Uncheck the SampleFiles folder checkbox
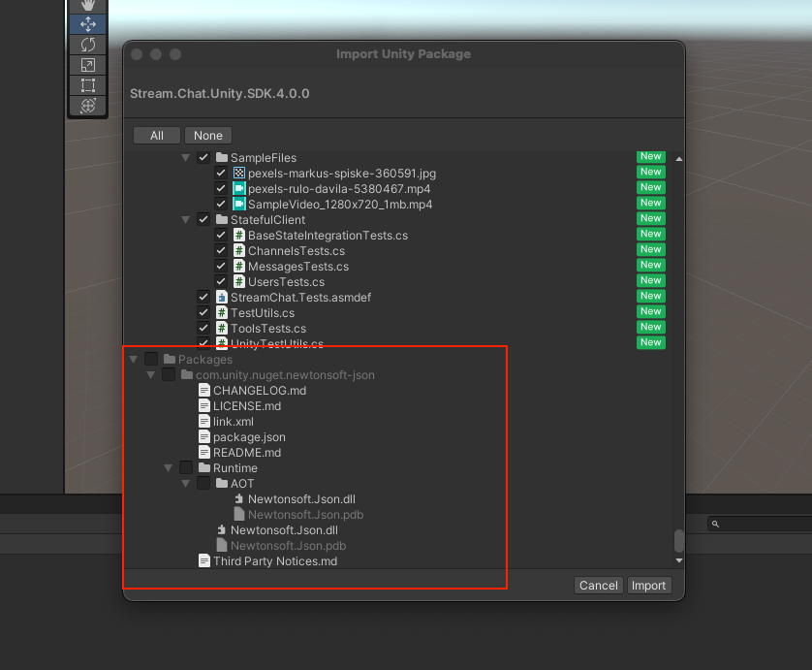Image resolution: width=812 pixels, height=670 pixels. (x=203, y=157)
